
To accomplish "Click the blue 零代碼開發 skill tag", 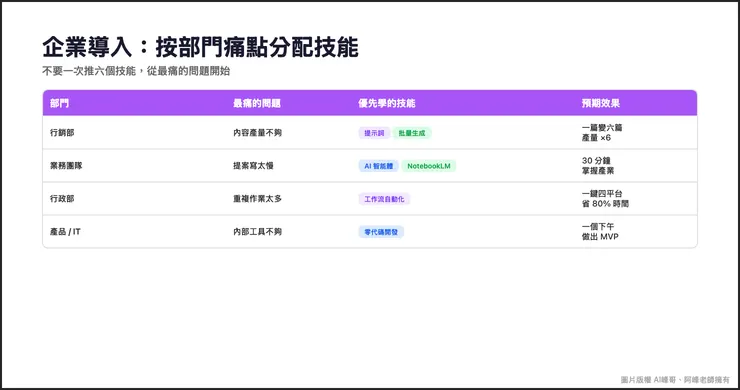I will click(381, 232).
